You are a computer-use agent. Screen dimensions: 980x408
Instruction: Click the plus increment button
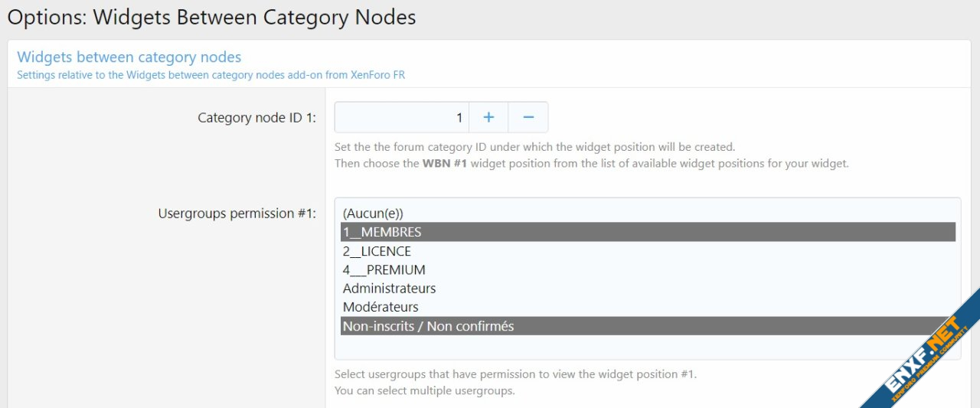[x=488, y=117]
